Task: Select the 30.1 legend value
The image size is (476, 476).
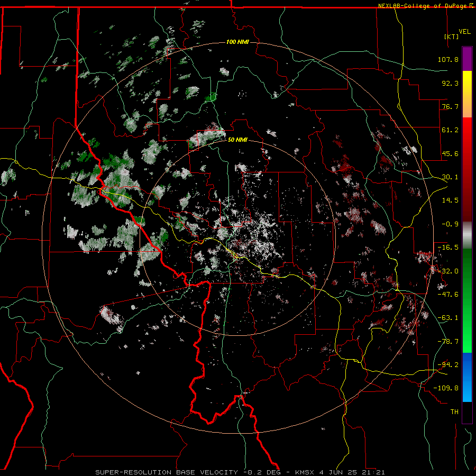Action: [x=450, y=177]
